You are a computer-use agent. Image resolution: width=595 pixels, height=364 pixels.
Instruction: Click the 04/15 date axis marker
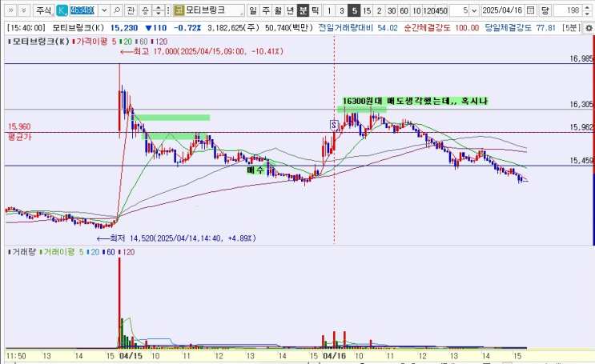pyautogui.click(x=131, y=356)
